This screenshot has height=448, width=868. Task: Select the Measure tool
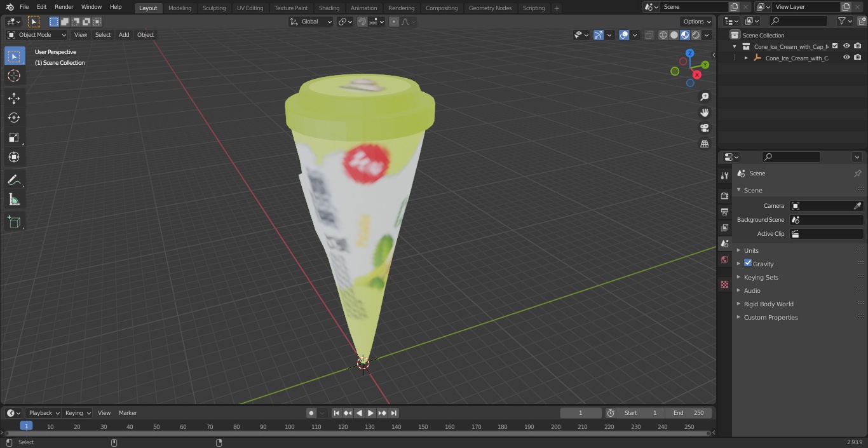pyautogui.click(x=14, y=200)
